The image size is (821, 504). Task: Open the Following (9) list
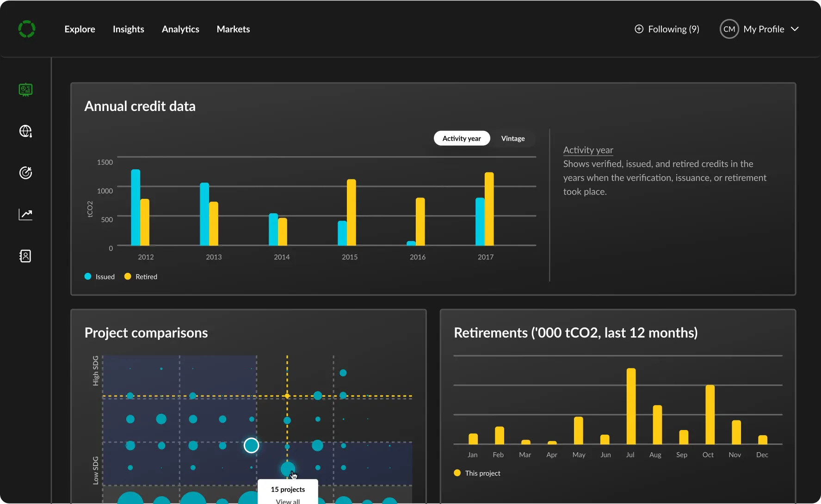click(673, 29)
